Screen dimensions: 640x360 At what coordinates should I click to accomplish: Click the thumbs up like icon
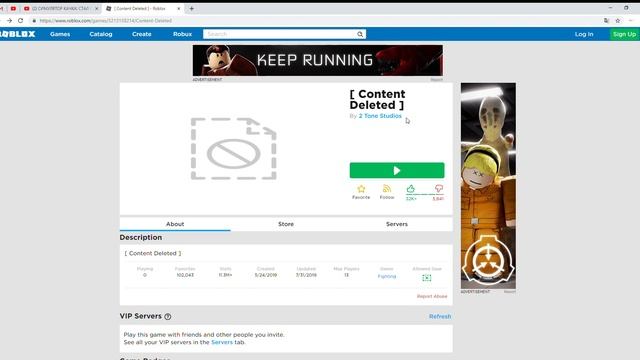(411, 188)
